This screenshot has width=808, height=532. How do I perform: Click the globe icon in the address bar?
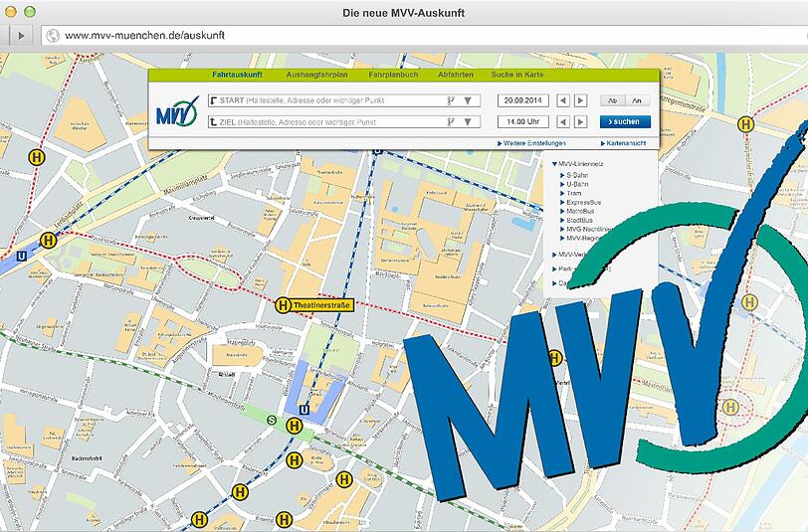coord(53,36)
